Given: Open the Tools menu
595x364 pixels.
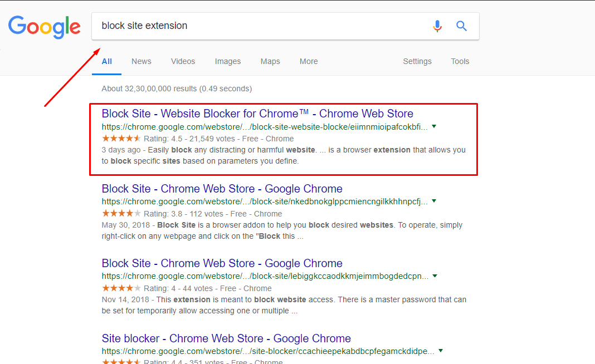Looking at the screenshot, I should pyautogui.click(x=460, y=61).
